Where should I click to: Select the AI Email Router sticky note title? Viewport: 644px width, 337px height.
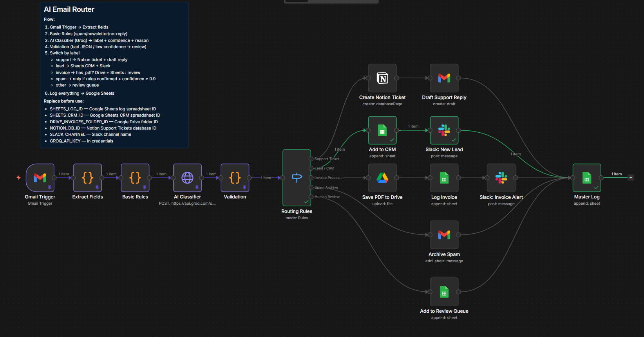[69, 9]
